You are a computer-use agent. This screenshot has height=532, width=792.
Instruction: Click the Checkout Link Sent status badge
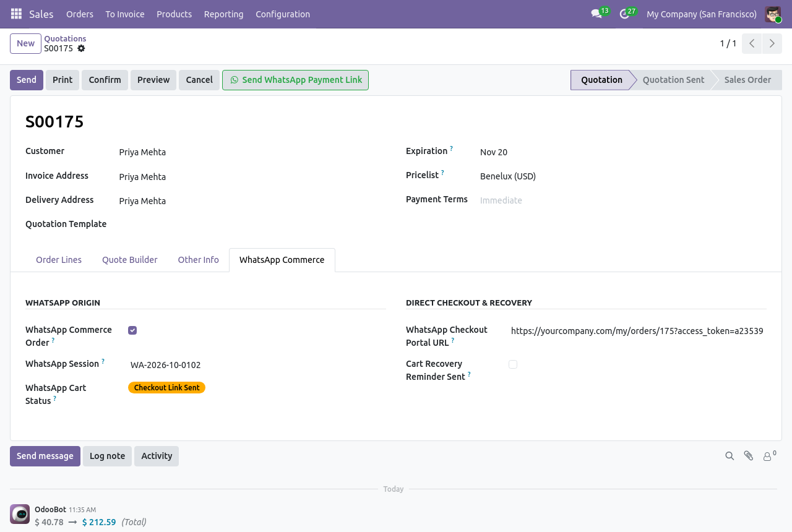point(166,388)
